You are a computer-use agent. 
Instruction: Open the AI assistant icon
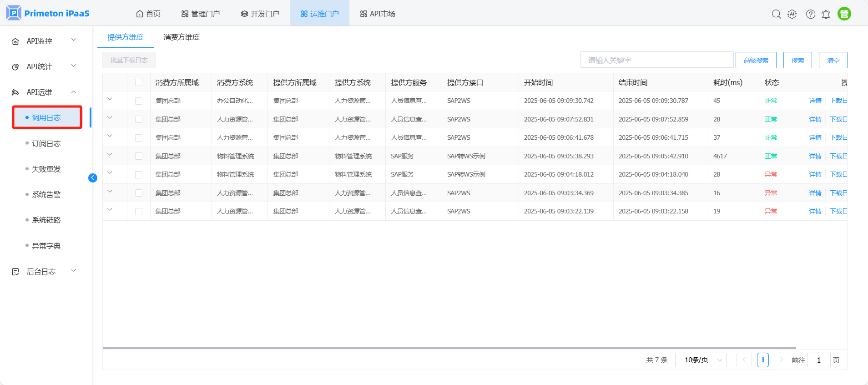click(792, 14)
